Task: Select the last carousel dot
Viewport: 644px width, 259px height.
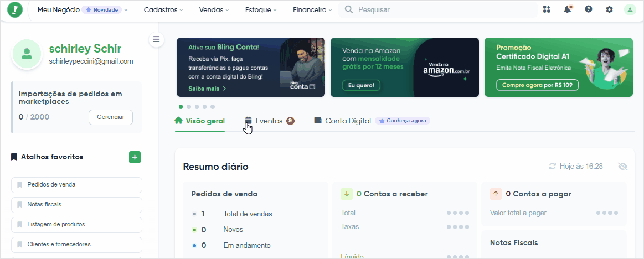Action: pyautogui.click(x=212, y=107)
